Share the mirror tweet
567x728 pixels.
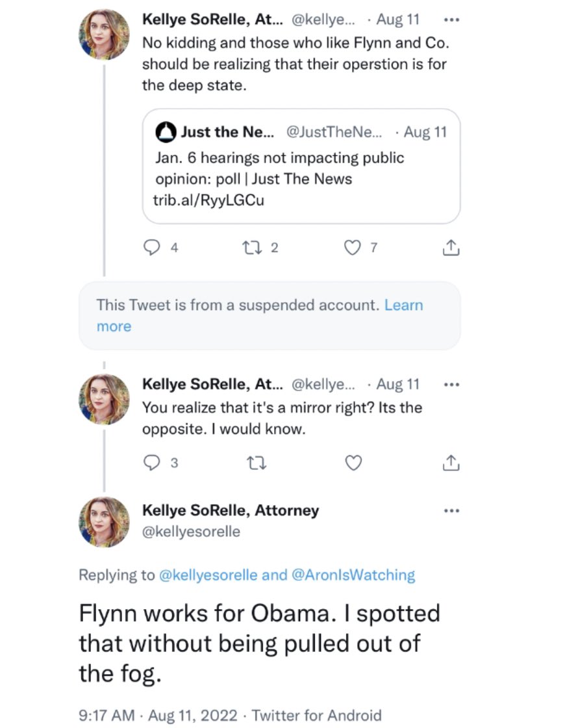(x=451, y=462)
